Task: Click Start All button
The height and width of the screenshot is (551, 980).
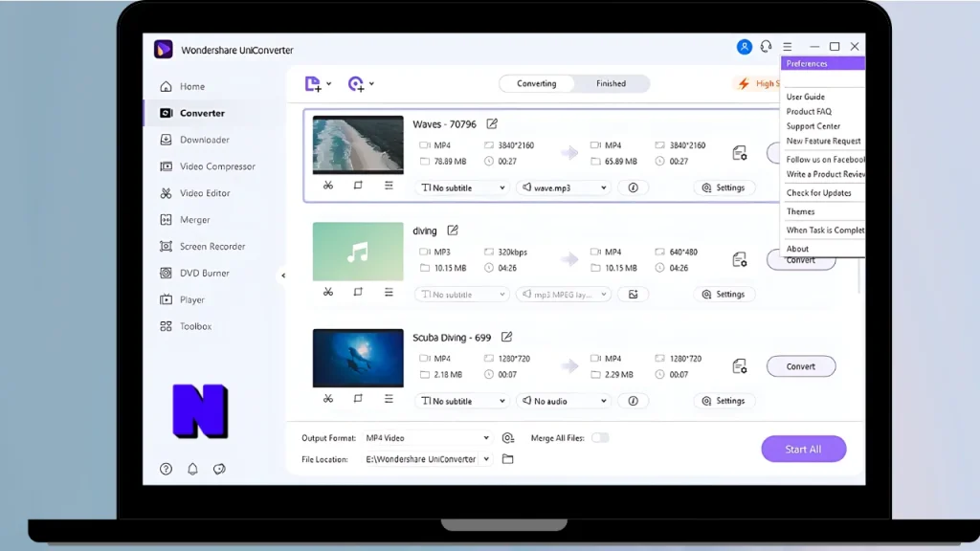Action: (x=804, y=450)
